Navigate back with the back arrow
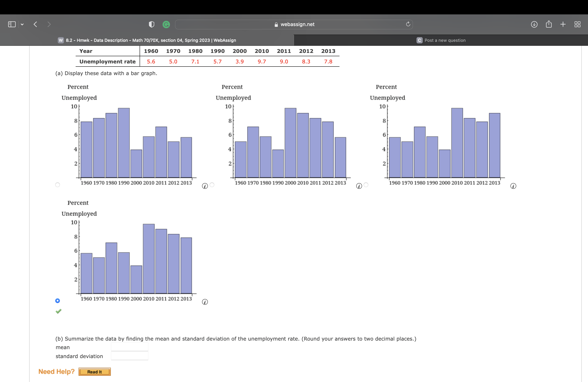 [x=35, y=24]
